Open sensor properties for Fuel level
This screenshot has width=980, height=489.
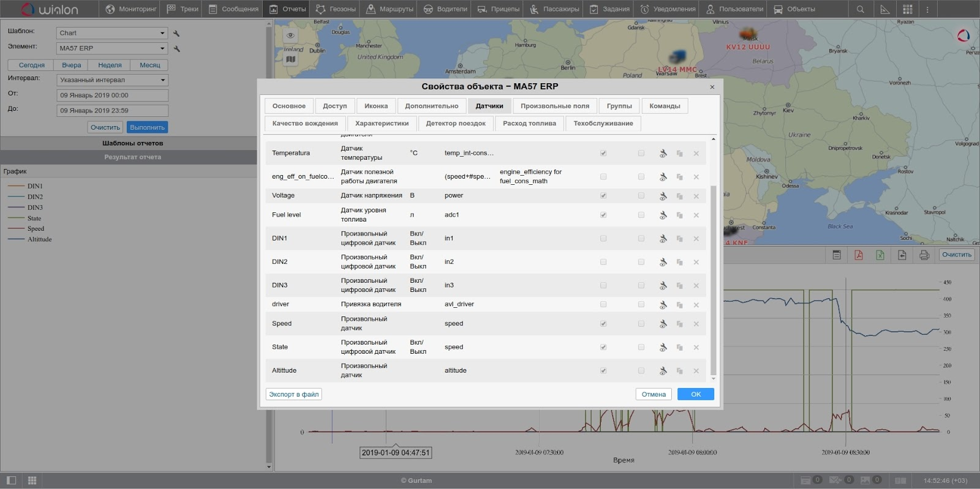663,215
